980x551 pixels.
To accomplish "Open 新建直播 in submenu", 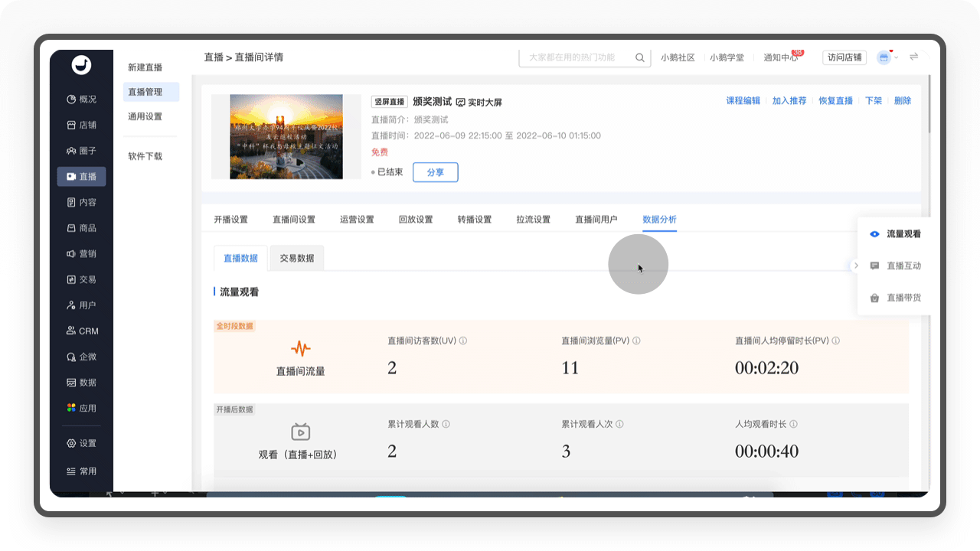I will [145, 67].
